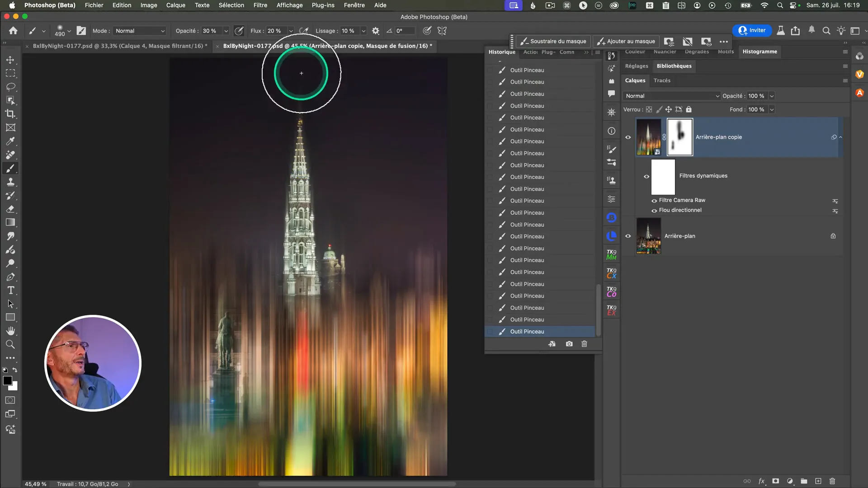Click the symmetry butterfly icon
Image resolution: width=868 pixels, height=488 pixels.
[x=442, y=31]
